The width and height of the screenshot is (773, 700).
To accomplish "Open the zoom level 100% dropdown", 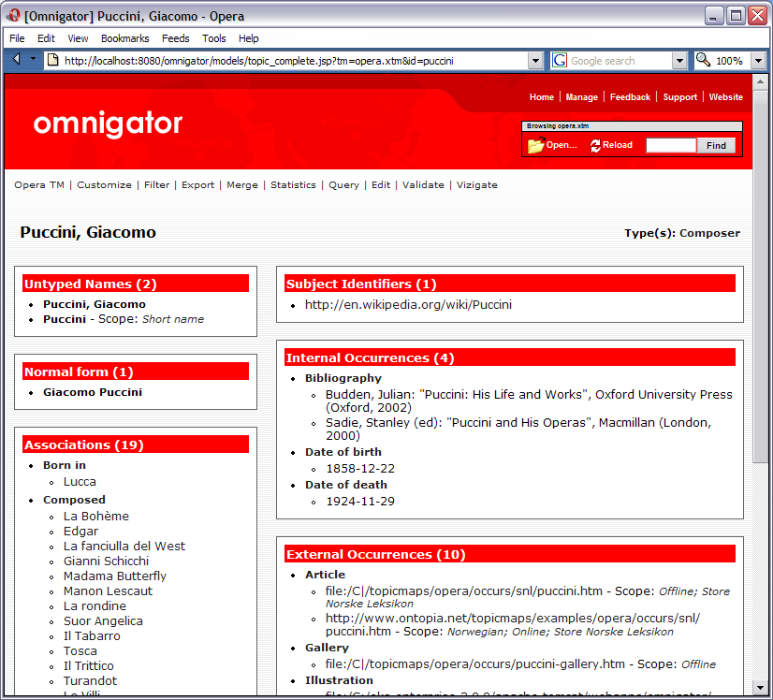I will point(758,61).
